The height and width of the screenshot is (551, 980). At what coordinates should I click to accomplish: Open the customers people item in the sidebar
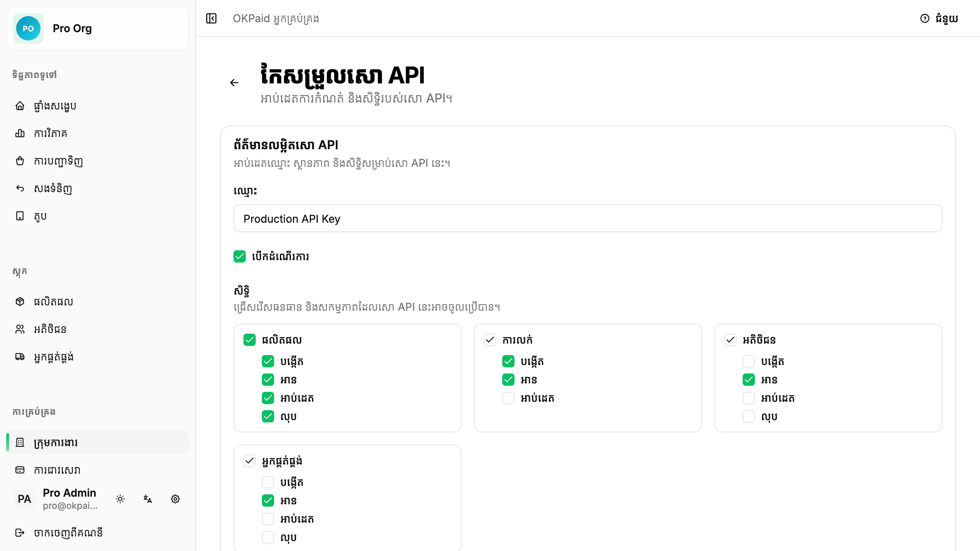98,329
